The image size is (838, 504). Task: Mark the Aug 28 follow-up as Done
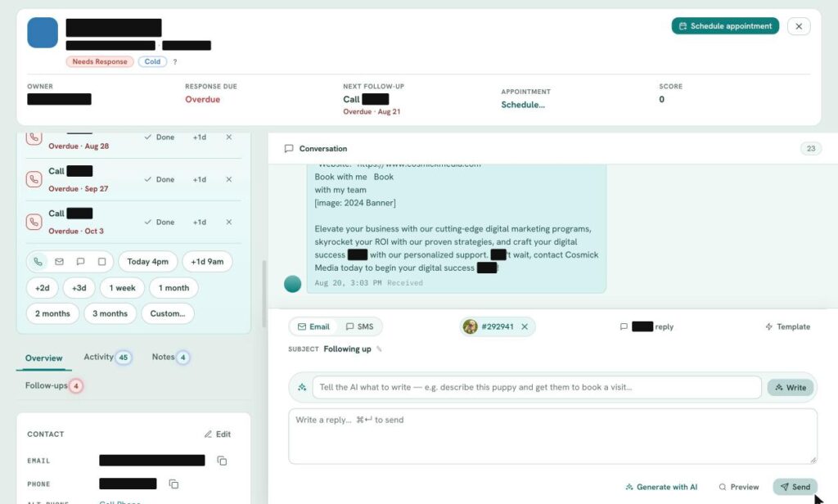[x=160, y=137]
